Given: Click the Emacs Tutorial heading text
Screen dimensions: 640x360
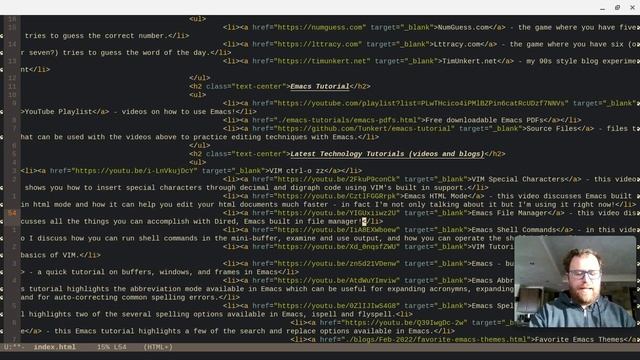Looking at the screenshot, I should pos(320,86).
